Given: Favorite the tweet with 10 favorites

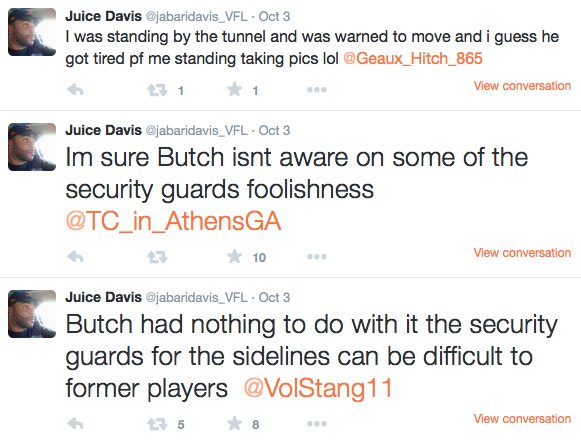Looking at the screenshot, I should tap(235, 256).
